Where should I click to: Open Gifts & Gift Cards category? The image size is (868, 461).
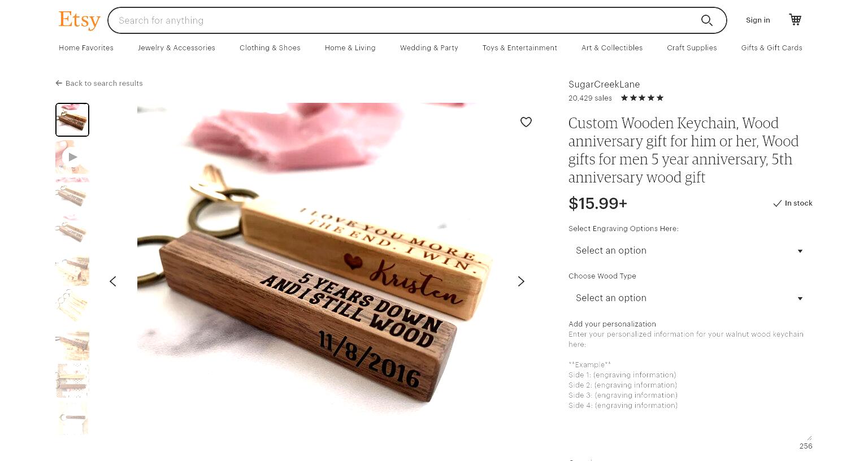click(771, 48)
